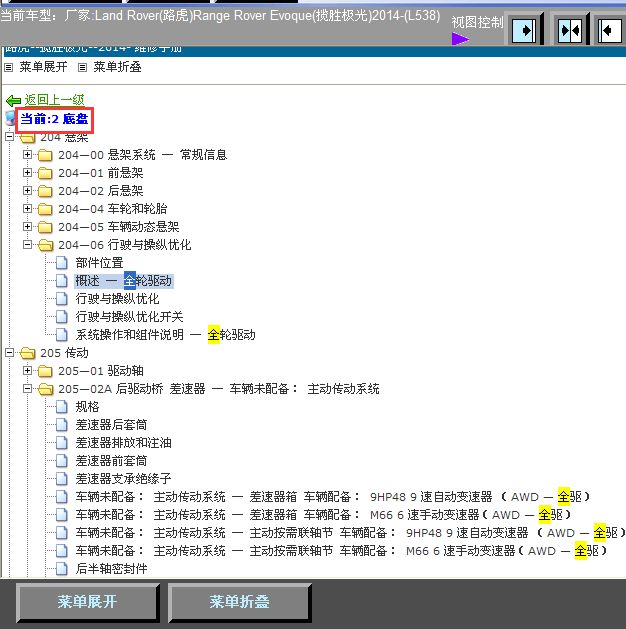Collapse the 204 悬架 folder
626x629 pixels.
click(x=10, y=137)
